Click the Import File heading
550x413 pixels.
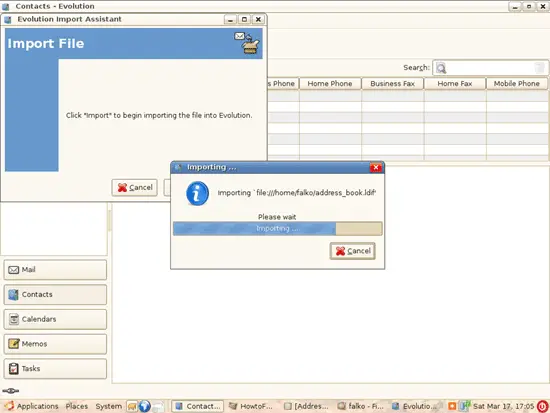pos(46,44)
